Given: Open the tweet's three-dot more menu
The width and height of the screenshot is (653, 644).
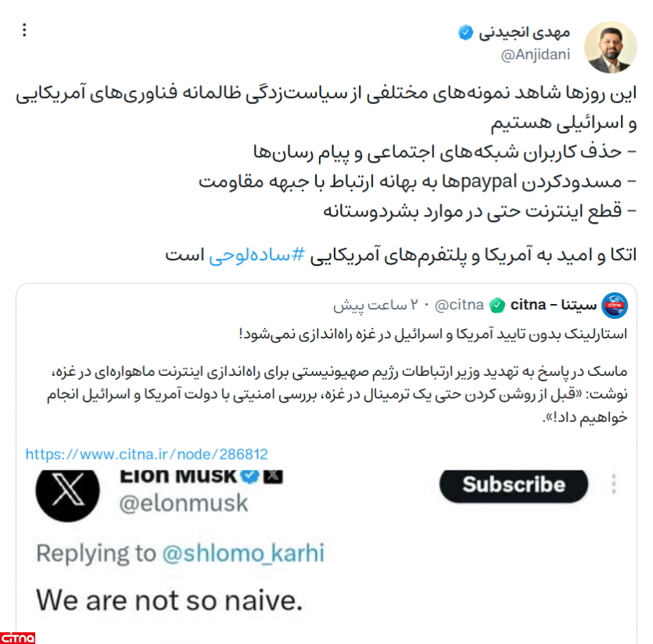Looking at the screenshot, I should (x=24, y=30).
